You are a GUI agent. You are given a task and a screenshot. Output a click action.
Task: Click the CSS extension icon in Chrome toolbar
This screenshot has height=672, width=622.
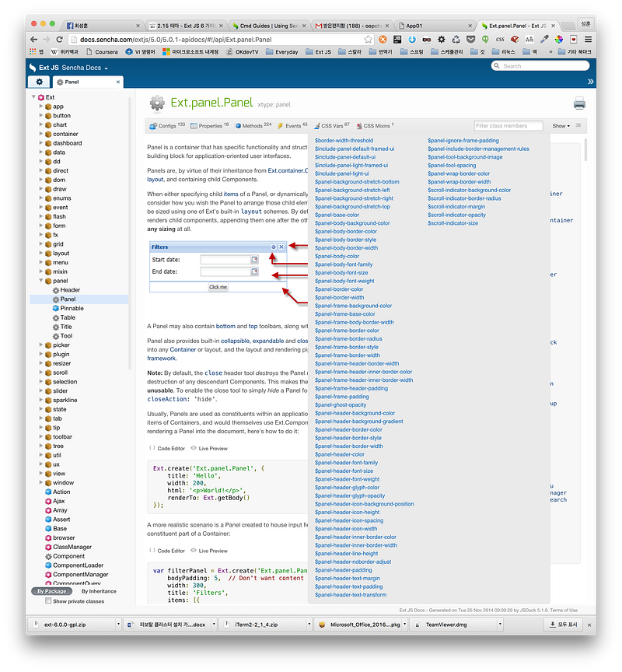(x=500, y=40)
